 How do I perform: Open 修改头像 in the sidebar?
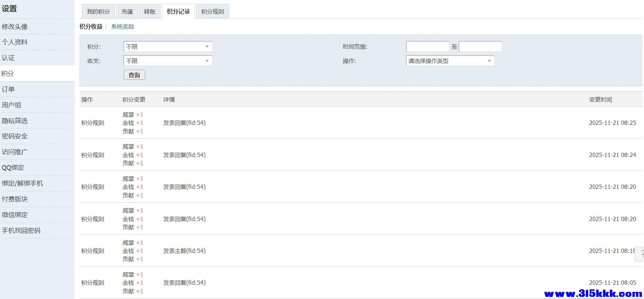coord(15,26)
